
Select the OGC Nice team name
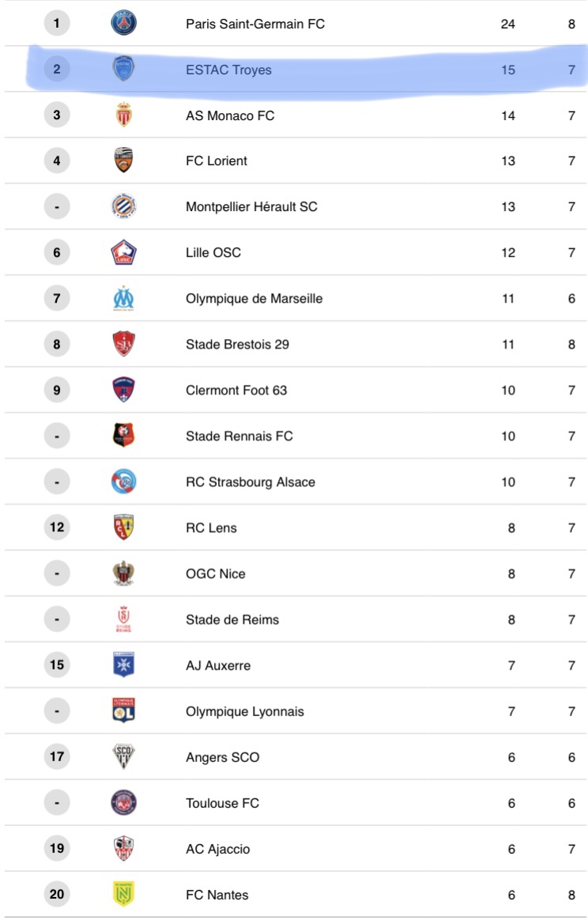point(216,574)
